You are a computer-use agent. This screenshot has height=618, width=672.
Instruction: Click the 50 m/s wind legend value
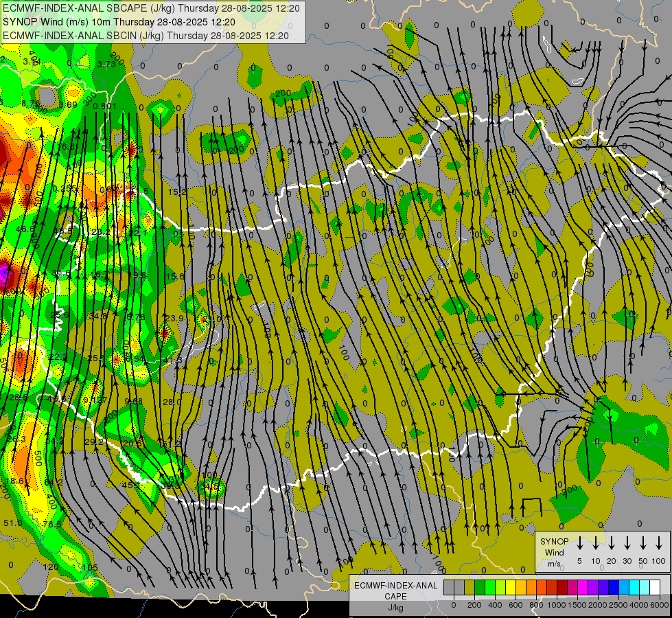[x=643, y=561]
